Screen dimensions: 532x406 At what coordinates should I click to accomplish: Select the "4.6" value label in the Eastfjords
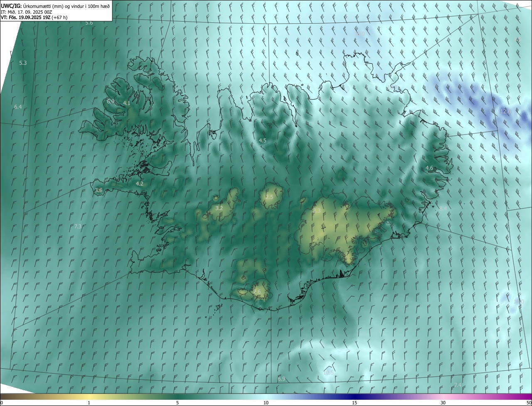(429, 168)
